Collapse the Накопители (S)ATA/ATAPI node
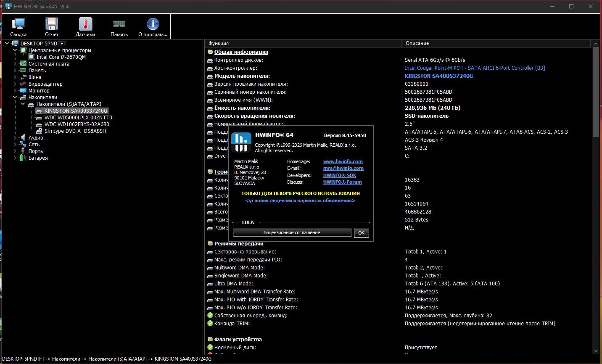The image size is (602, 364). [23, 104]
